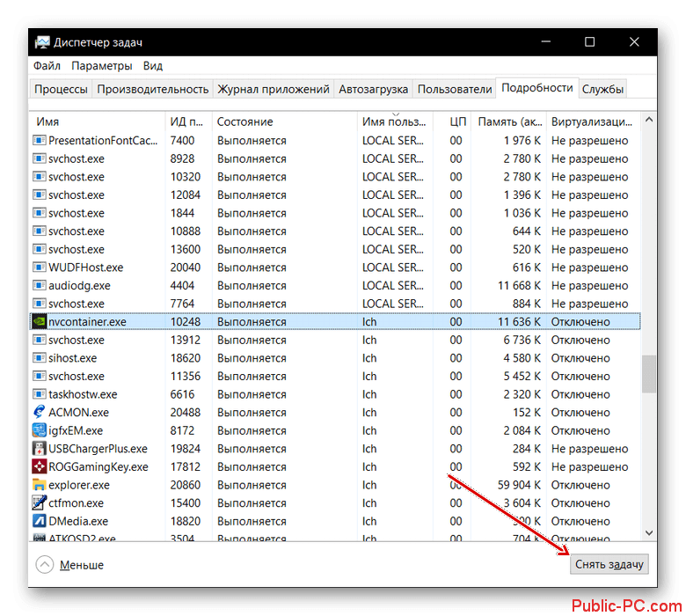Click icon of svchost.exe with PID 13912
This screenshot has height=616, width=686.
point(40,340)
